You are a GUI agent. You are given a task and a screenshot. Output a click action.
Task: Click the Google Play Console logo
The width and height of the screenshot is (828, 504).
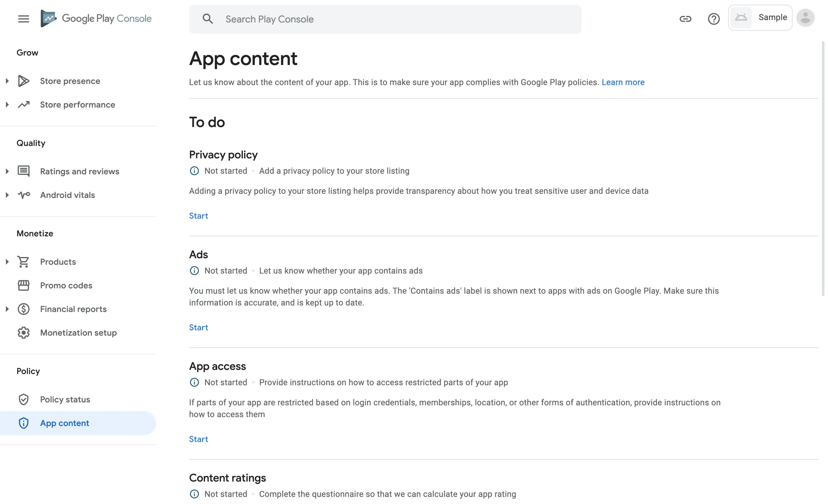(96, 19)
